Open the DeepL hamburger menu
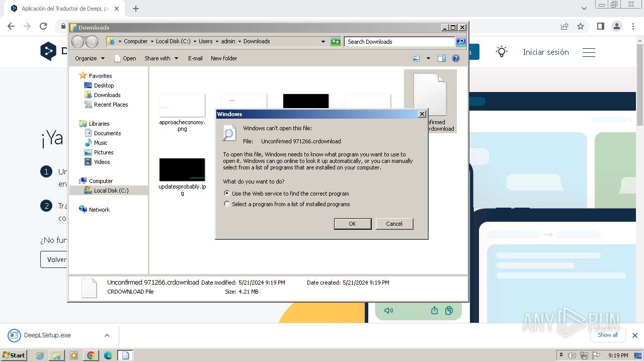The height and width of the screenshot is (362, 644). 589,52
